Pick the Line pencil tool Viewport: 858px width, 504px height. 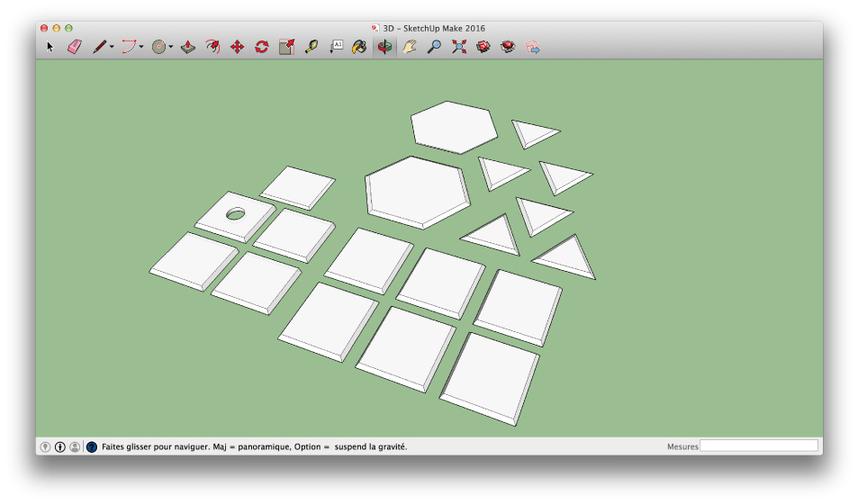99,47
